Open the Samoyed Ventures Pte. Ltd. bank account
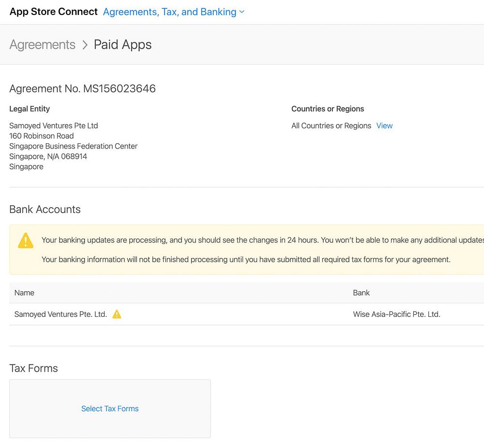This screenshot has width=484, height=448. [60, 314]
